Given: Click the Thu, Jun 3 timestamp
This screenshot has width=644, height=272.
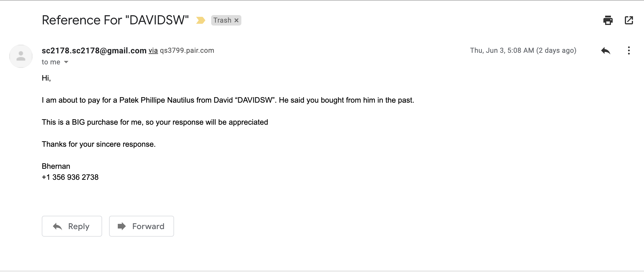Looking at the screenshot, I should click(523, 50).
